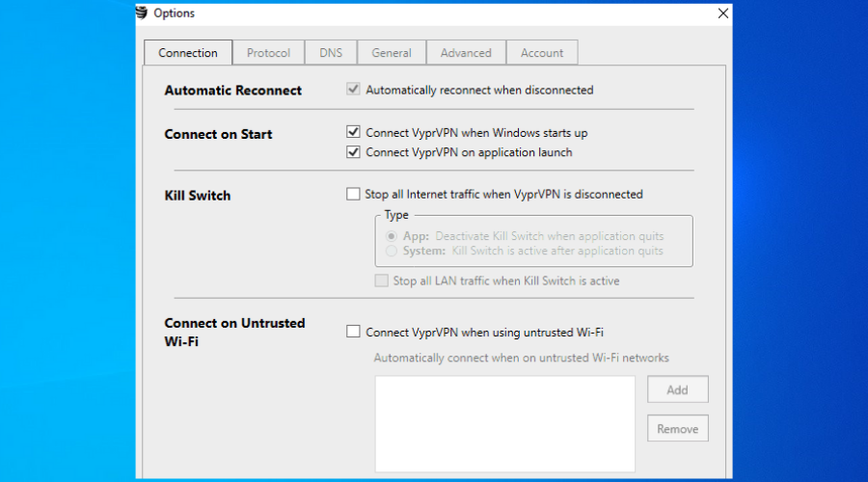Uncheck Connect VyprVPN when Windows starts up
Screen dimensions: 868x482
coord(353,133)
